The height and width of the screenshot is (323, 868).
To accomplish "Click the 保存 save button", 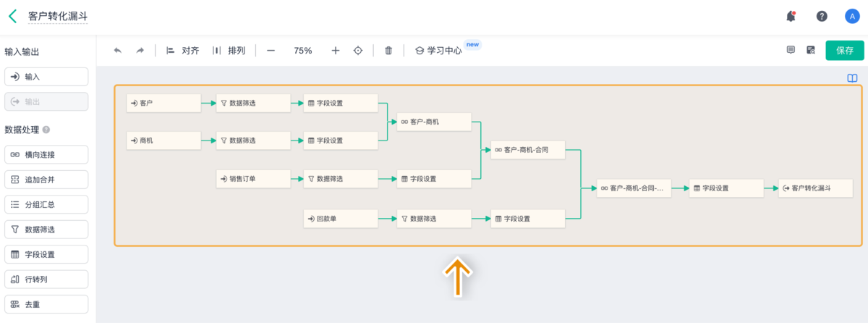I will 845,50.
